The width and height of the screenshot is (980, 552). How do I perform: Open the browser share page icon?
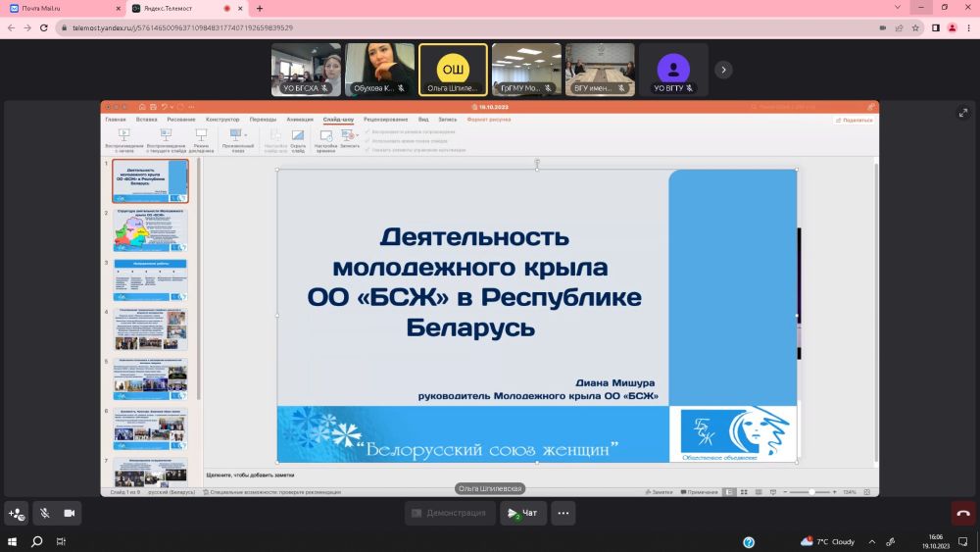point(899,27)
